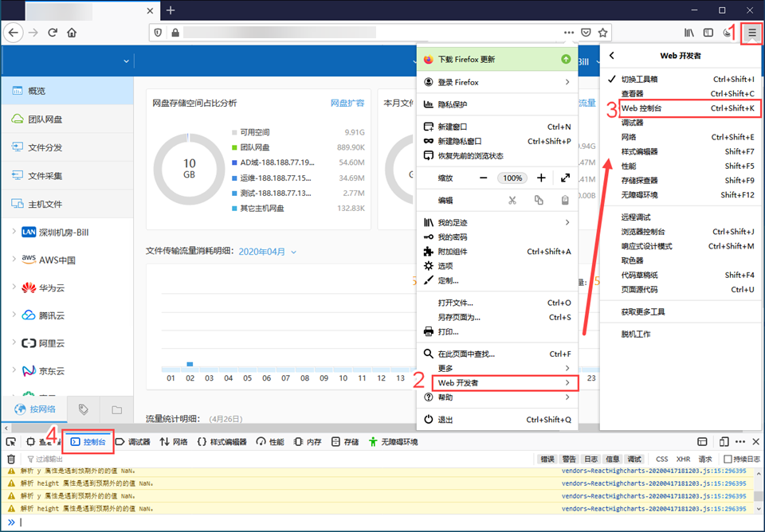Expand the 深圳机房-Bill tree node
Screen dimensions: 765x532
(14, 232)
